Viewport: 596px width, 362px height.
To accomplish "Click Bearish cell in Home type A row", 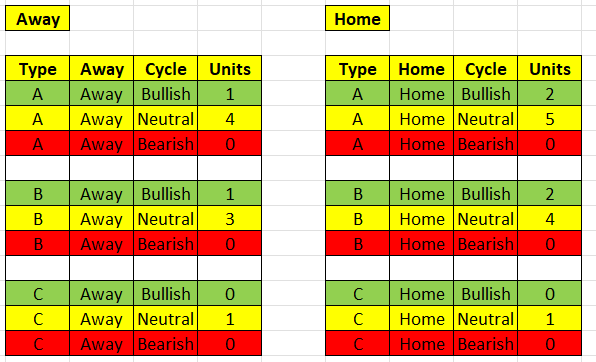I will [486, 144].
